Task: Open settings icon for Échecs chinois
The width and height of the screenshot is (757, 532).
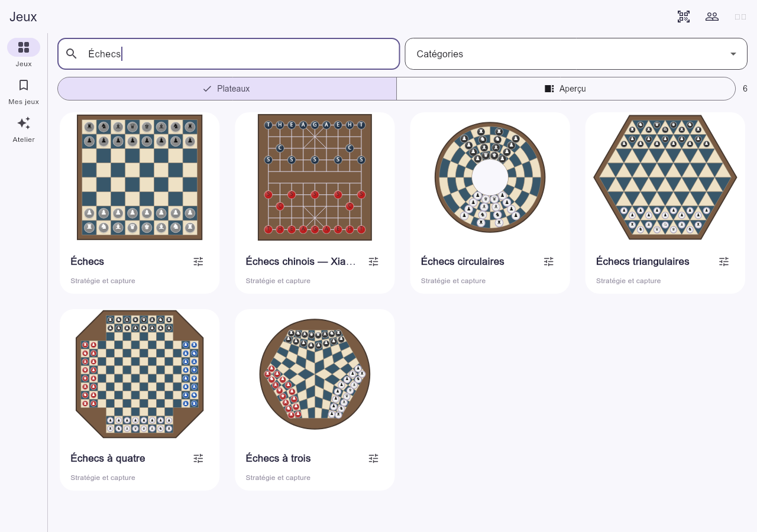Action: coord(373,261)
